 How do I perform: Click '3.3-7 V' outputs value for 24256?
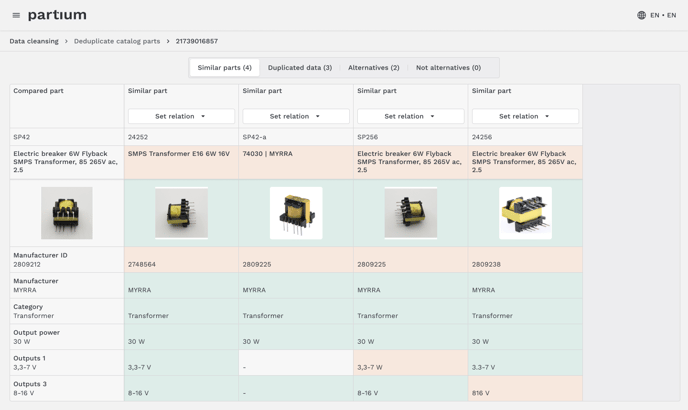[x=483, y=367]
